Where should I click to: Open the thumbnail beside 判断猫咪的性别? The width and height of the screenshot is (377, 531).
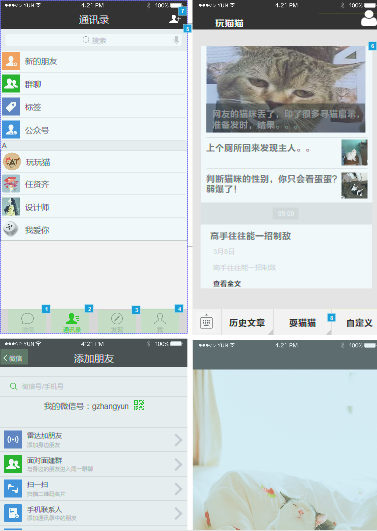(354, 185)
